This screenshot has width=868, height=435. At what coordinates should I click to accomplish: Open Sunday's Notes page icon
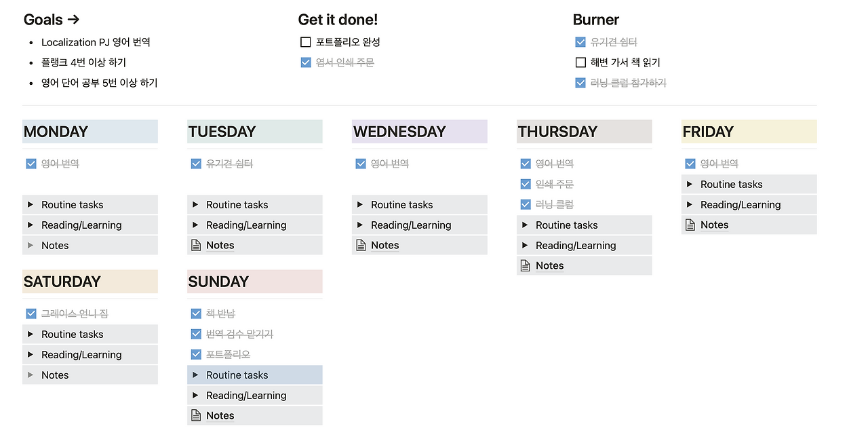(196, 415)
